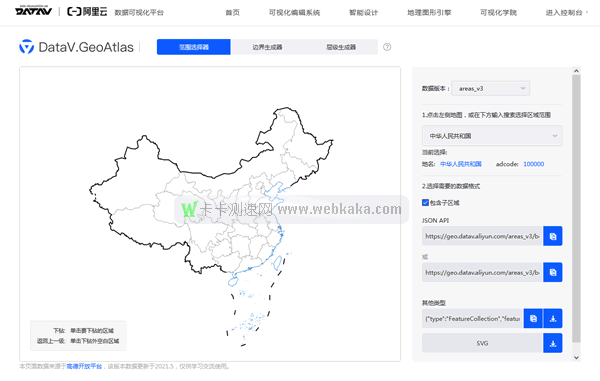This screenshot has height=381, width=600.
Task: Click the 当前选择 label
Action: (434, 152)
